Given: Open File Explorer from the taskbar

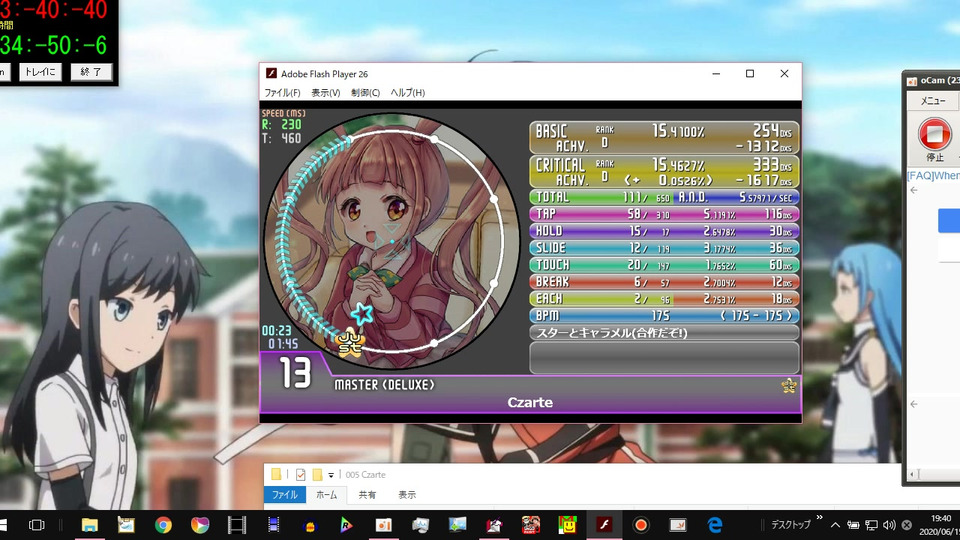Looking at the screenshot, I should point(89,525).
